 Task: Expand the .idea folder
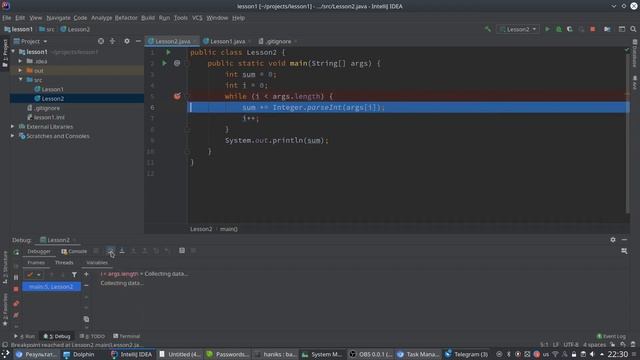(20, 61)
